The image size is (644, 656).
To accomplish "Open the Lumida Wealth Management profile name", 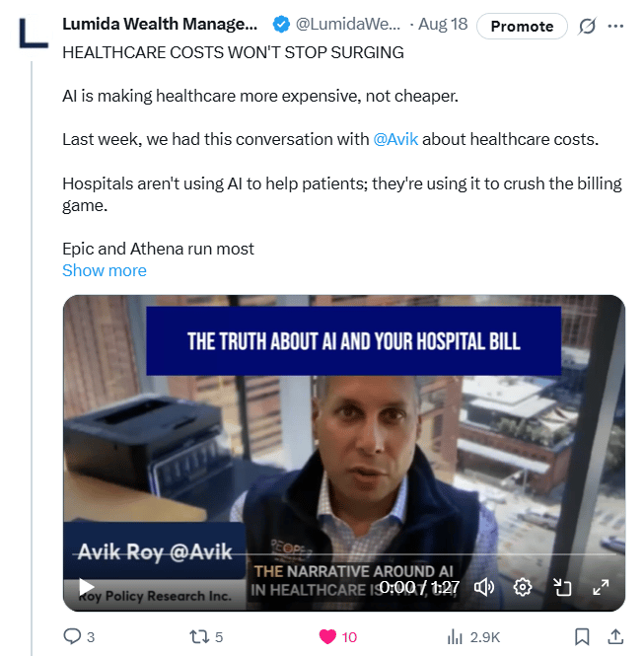I will click(160, 25).
